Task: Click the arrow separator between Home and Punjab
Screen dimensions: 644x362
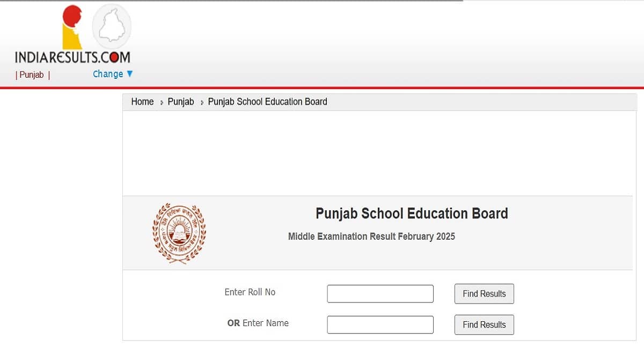Action: pyautogui.click(x=161, y=102)
